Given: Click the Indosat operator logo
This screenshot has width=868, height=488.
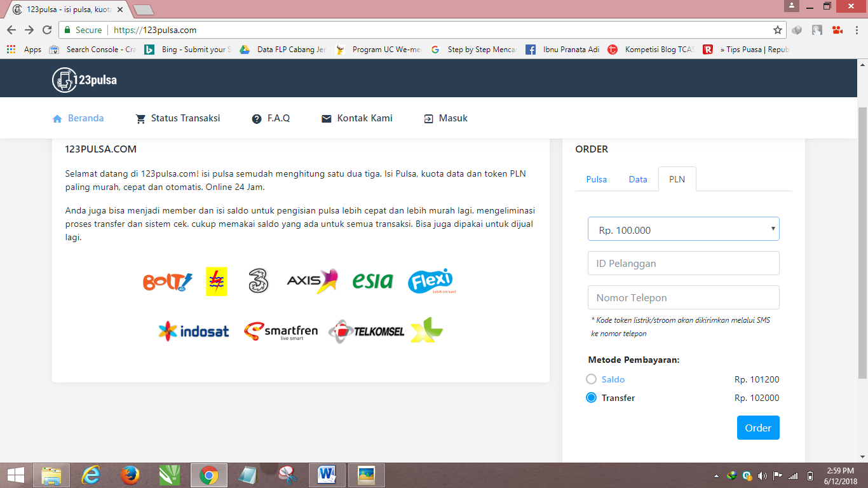Looking at the screenshot, I should (194, 331).
